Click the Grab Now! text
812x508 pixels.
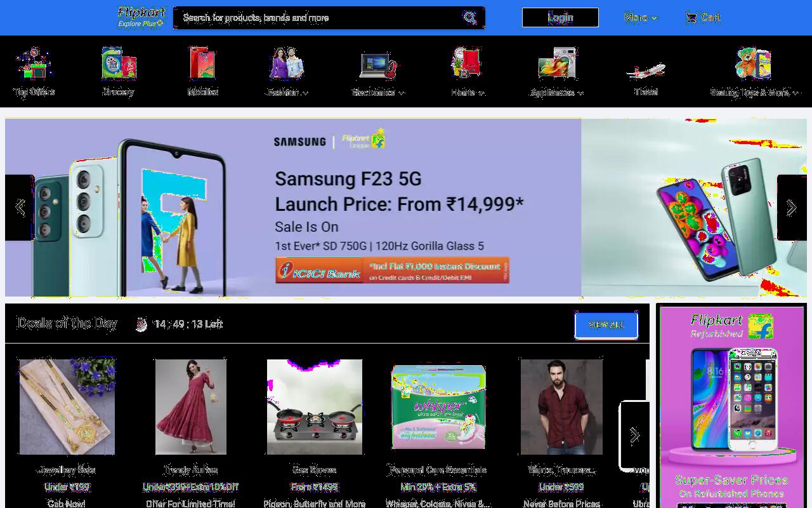tap(67, 504)
